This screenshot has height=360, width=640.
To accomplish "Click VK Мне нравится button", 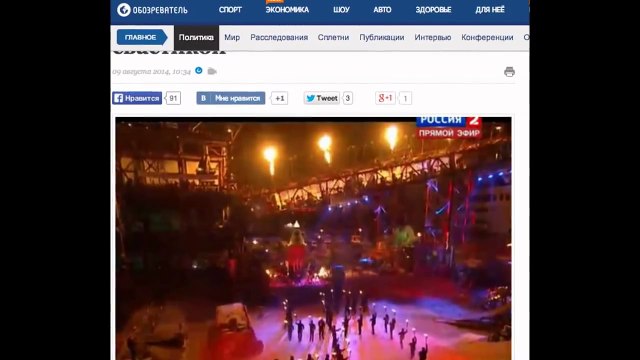I will click(x=231, y=98).
